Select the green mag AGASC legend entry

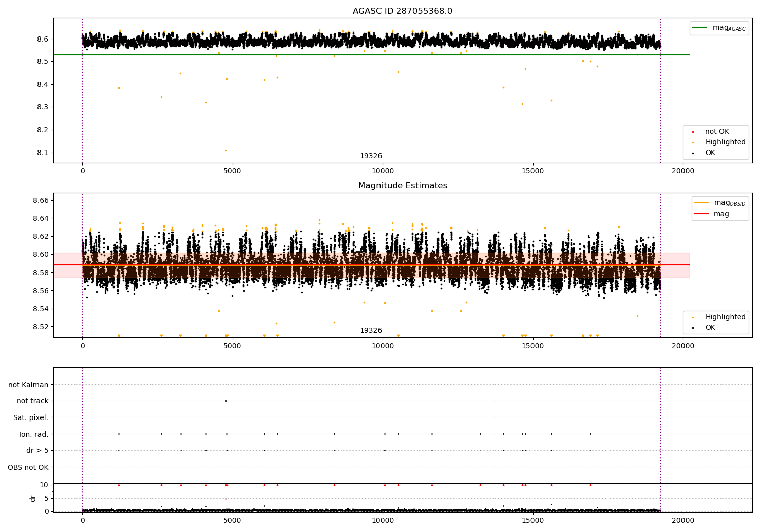pos(719,28)
